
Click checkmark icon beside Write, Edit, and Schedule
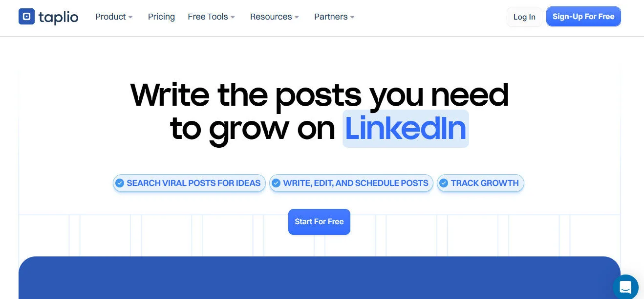pos(276,183)
